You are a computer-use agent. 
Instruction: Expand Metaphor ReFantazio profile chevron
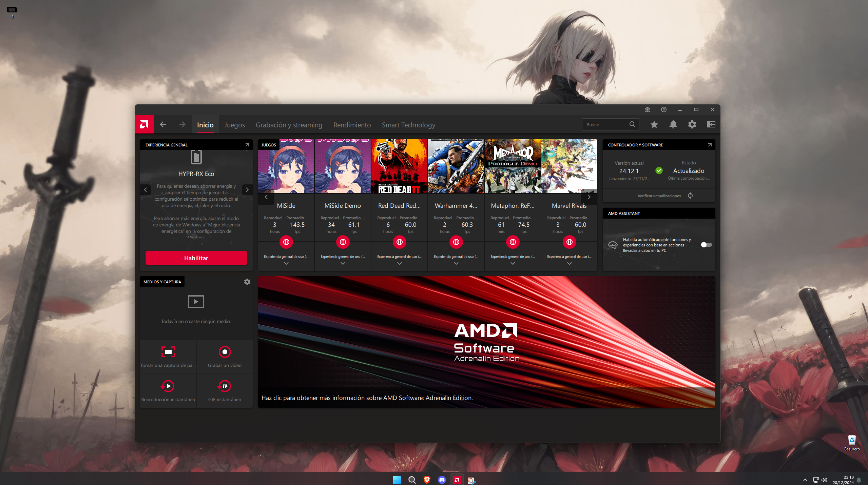pyautogui.click(x=513, y=263)
